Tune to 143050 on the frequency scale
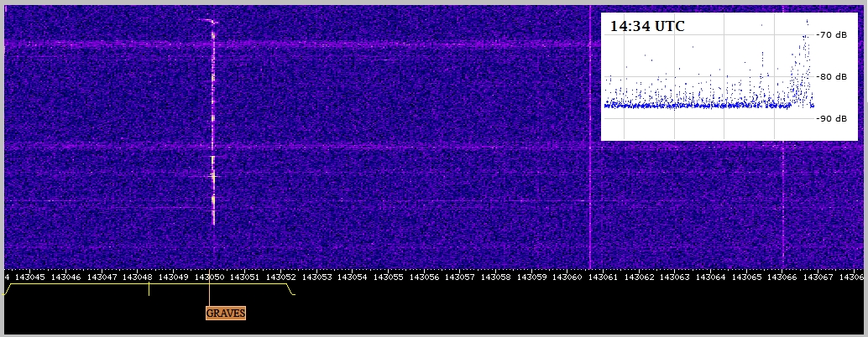Screen dimensions: 868x337 pos(209,277)
